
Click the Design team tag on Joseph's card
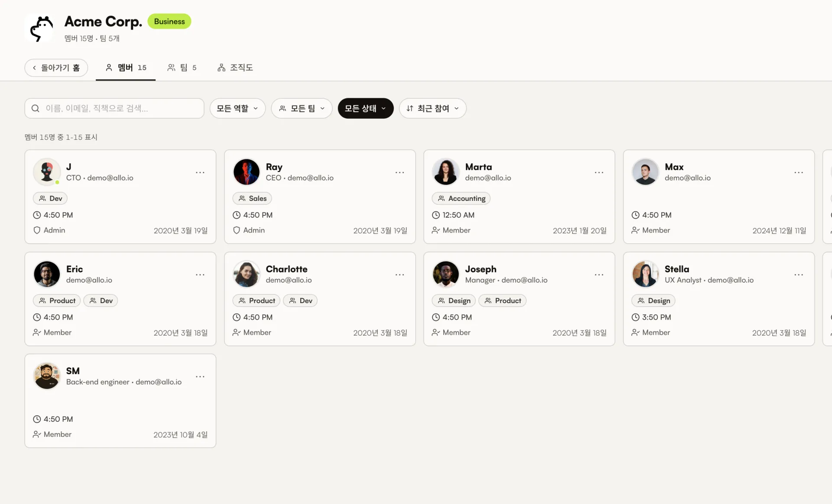454,300
